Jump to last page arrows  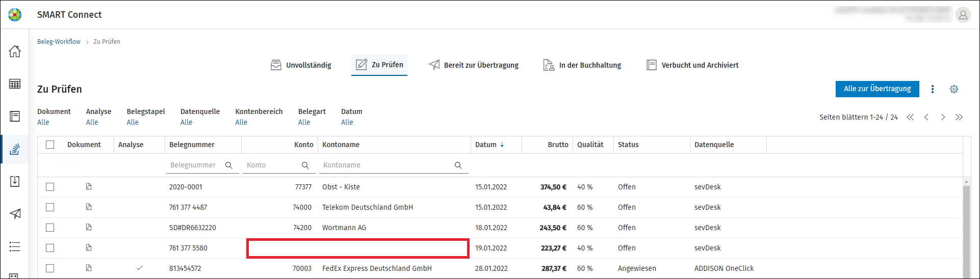coord(959,117)
